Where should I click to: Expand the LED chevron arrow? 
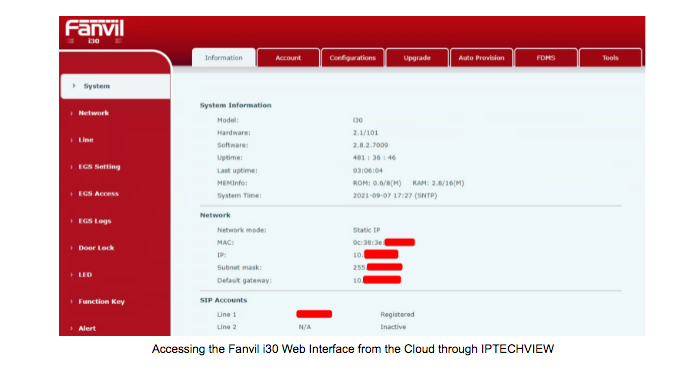point(71,275)
